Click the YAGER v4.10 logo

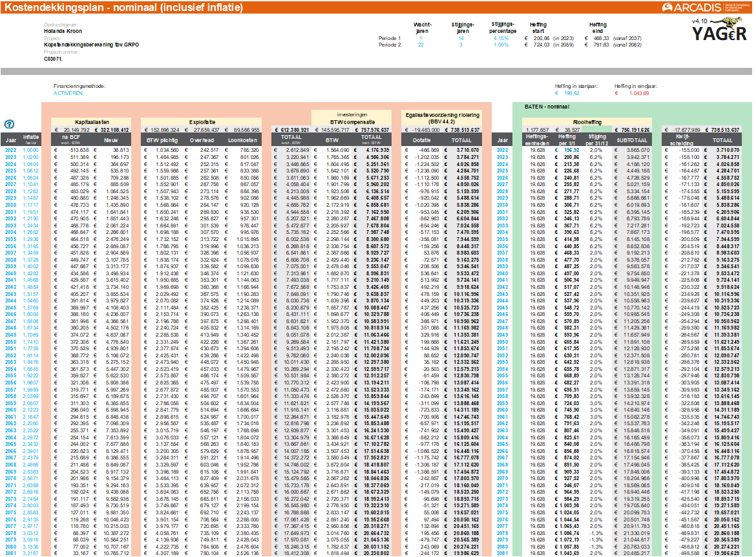click(x=719, y=32)
